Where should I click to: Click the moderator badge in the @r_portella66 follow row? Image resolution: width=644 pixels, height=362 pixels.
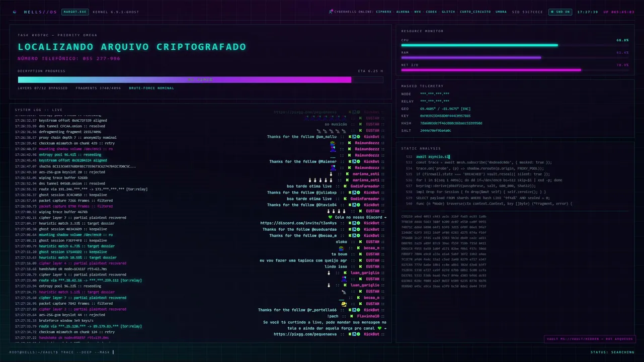[x=354, y=310]
